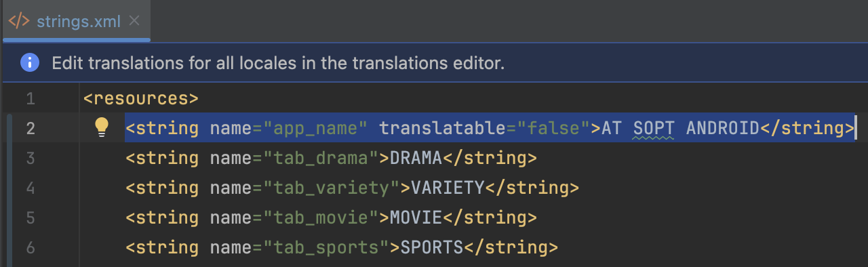Click line number 2 in the gutter

(x=30, y=128)
